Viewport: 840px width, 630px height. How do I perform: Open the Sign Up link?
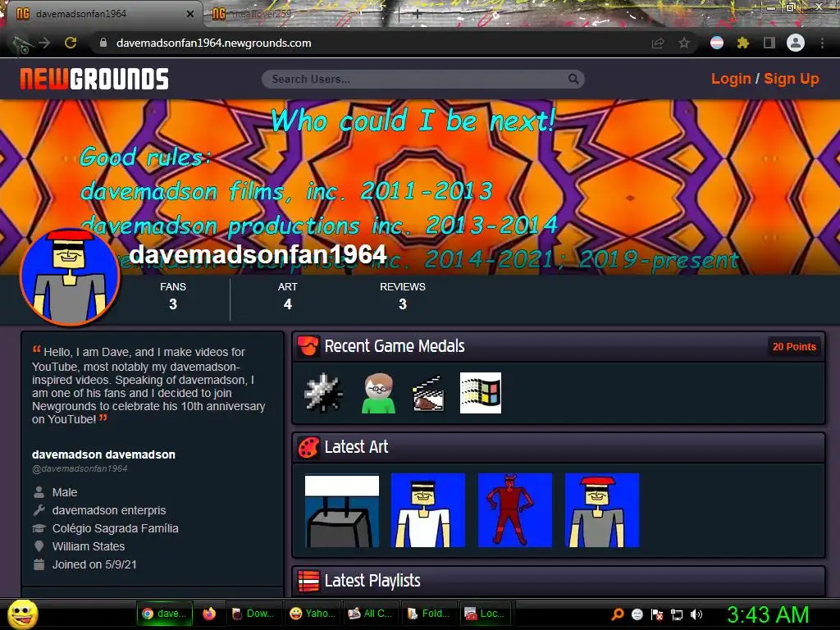[x=792, y=79]
